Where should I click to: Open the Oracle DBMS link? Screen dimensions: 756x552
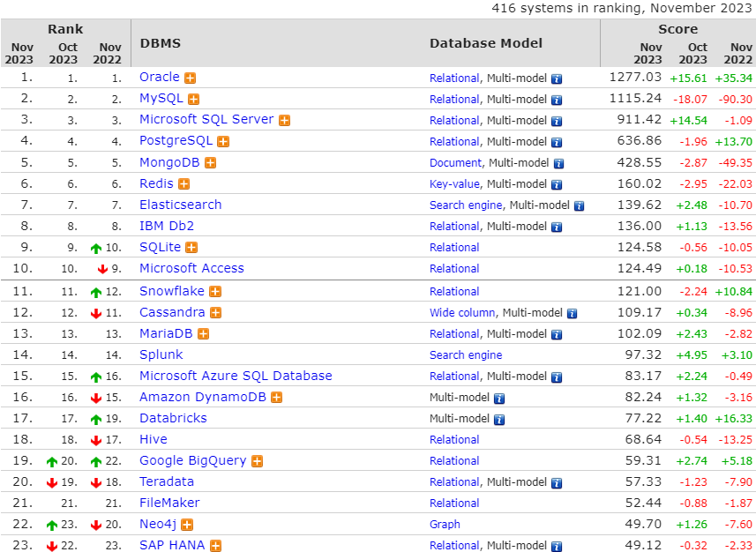coord(160,77)
